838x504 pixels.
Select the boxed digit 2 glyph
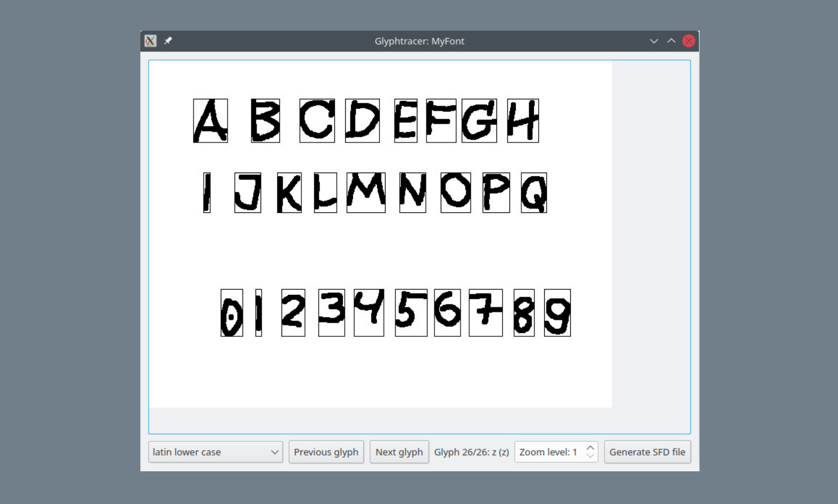[x=293, y=313]
